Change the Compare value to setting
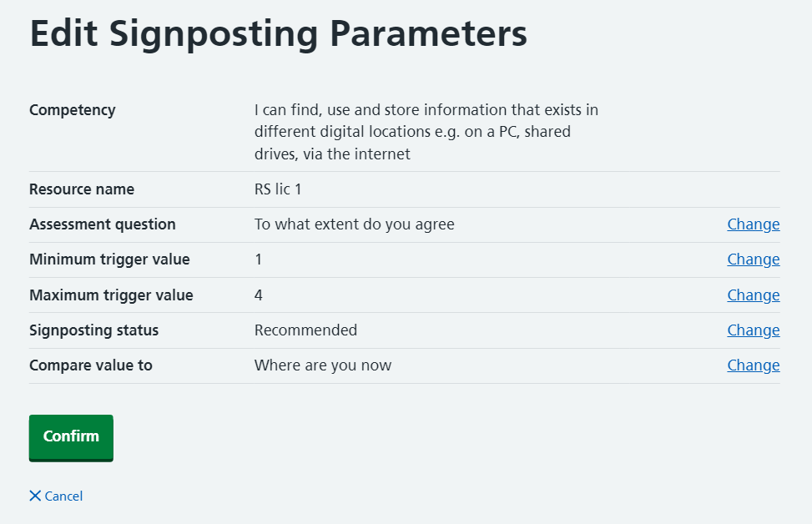Viewport: 812px width, 524px height. [x=753, y=365]
